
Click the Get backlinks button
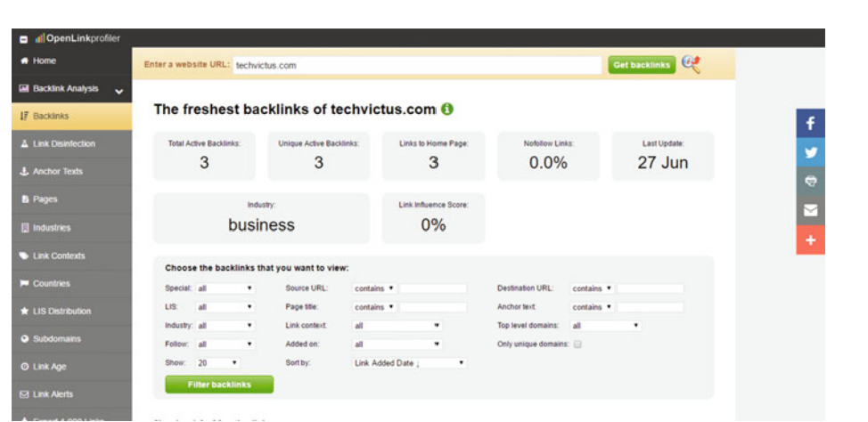(643, 65)
